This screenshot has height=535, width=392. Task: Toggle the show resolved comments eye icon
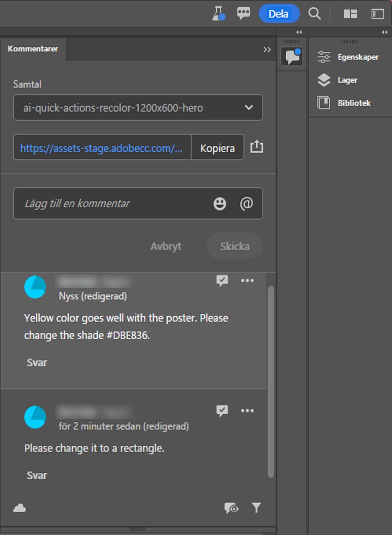tap(231, 508)
